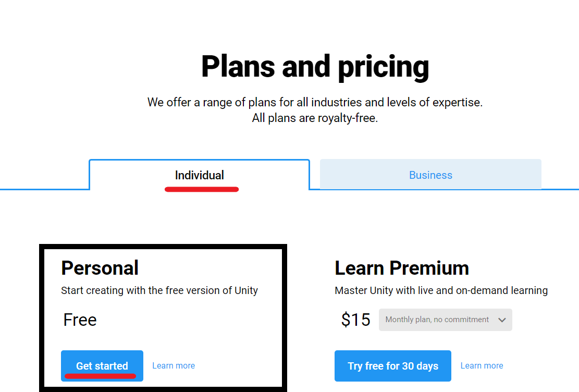Screen dimensions: 579x392
Task: Open Learn more for Personal plan
Action: (174, 366)
